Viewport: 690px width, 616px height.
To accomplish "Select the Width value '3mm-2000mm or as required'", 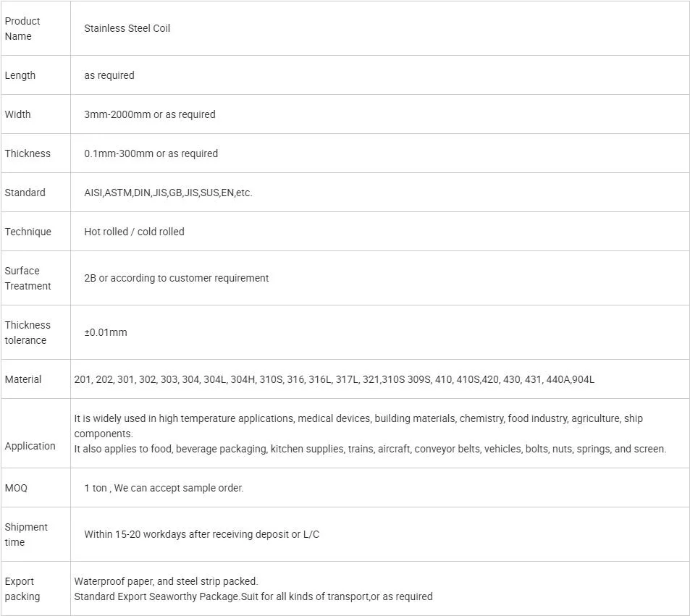I will click(150, 114).
